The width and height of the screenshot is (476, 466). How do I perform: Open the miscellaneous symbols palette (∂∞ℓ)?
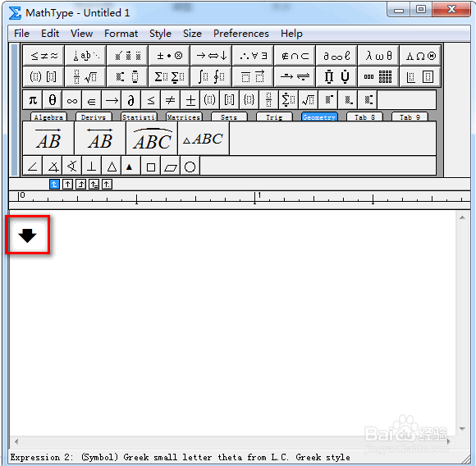pos(337,56)
